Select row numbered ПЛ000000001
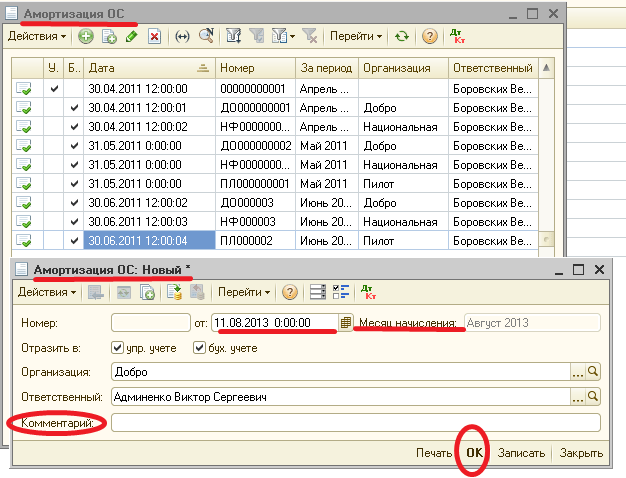The height and width of the screenshot is (478, 626). (x=275, y=184)
